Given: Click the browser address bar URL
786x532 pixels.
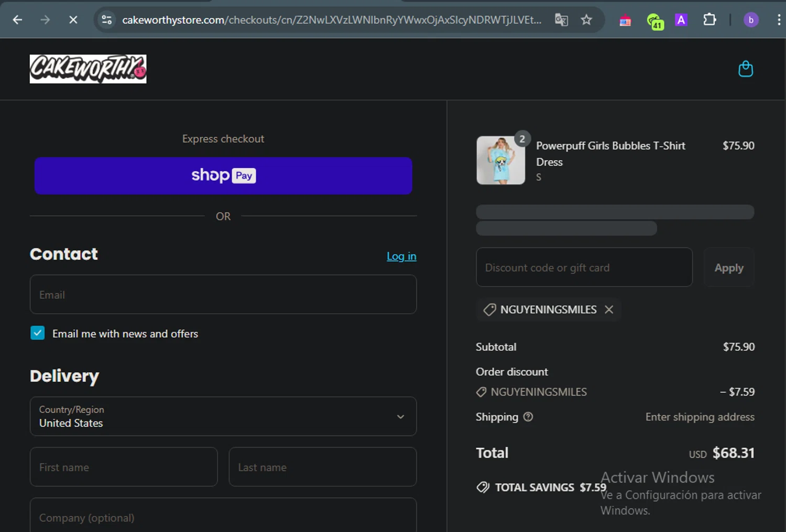Looking at the screenshot, I should (332, 20).
